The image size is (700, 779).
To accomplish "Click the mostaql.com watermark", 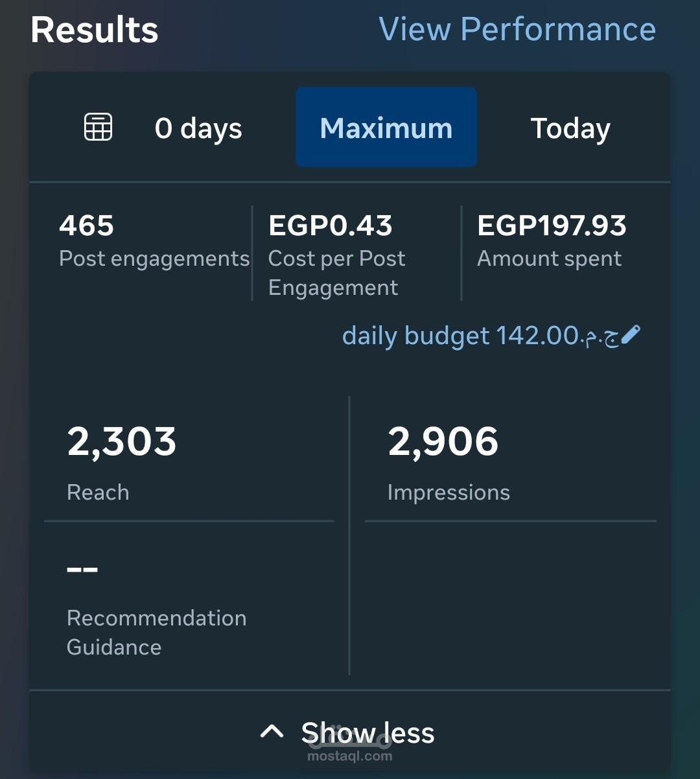I will [x=349, y=756].
